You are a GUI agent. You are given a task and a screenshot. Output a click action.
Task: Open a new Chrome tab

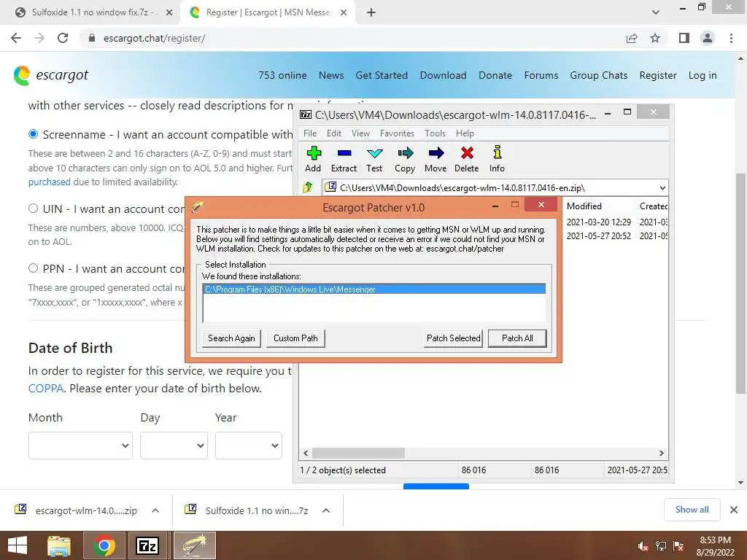tap(371, 12)
